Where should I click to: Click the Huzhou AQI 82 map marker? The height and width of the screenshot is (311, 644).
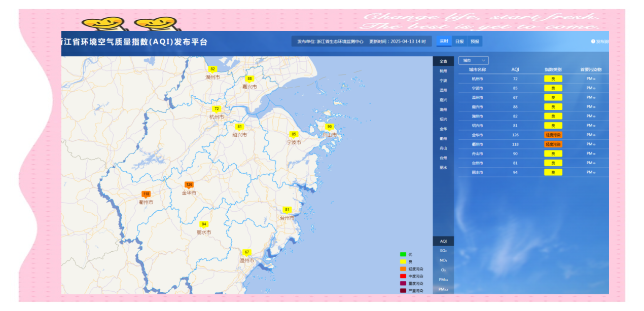point(212,69)
